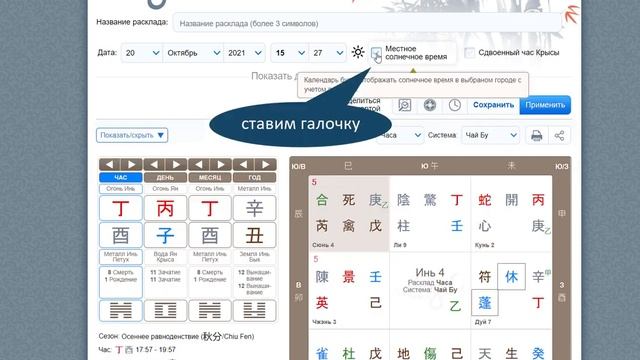Click the year pillar earthly branch 丑

pos(254,235)
